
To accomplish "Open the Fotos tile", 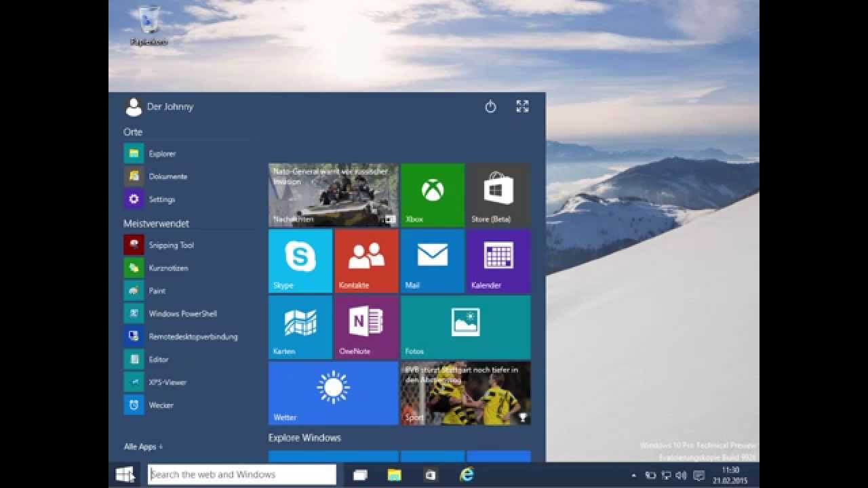I will click(x=465, y=327).
